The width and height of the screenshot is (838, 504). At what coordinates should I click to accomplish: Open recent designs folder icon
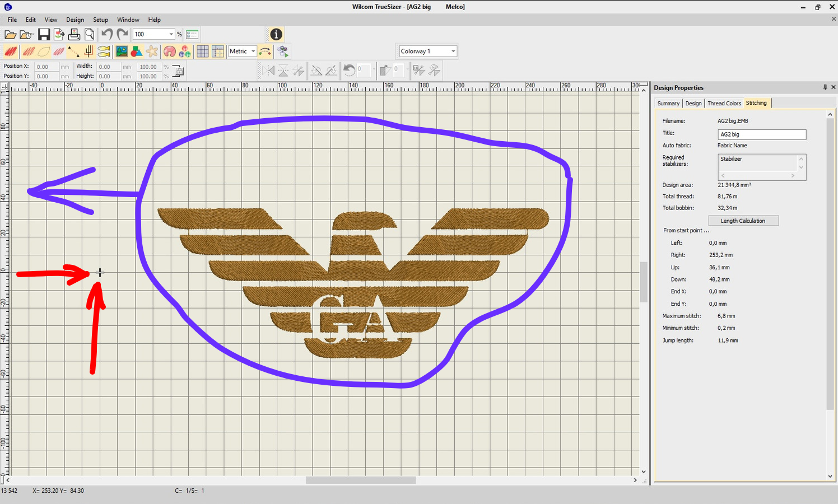[25, 34]
